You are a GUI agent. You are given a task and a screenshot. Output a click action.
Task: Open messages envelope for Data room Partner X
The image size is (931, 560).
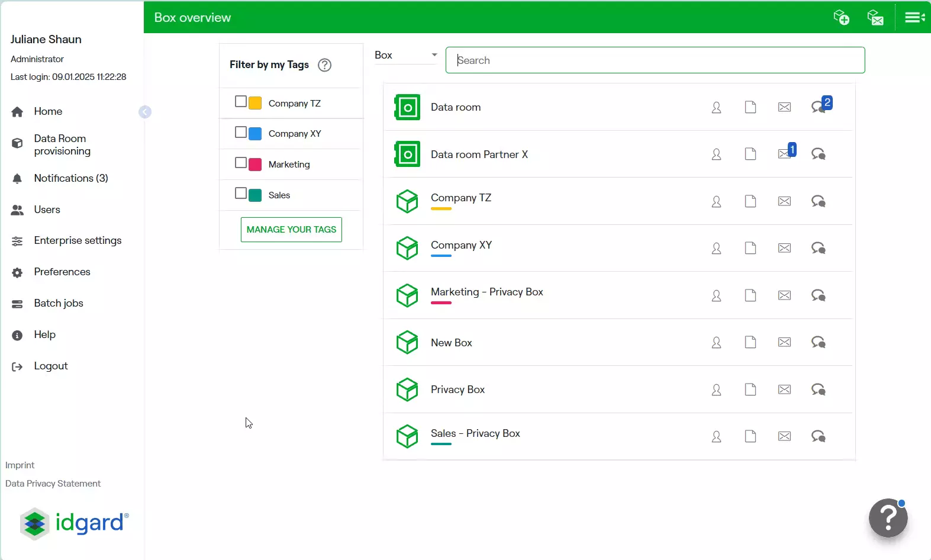pyautogui.click(x=785, y=154)
